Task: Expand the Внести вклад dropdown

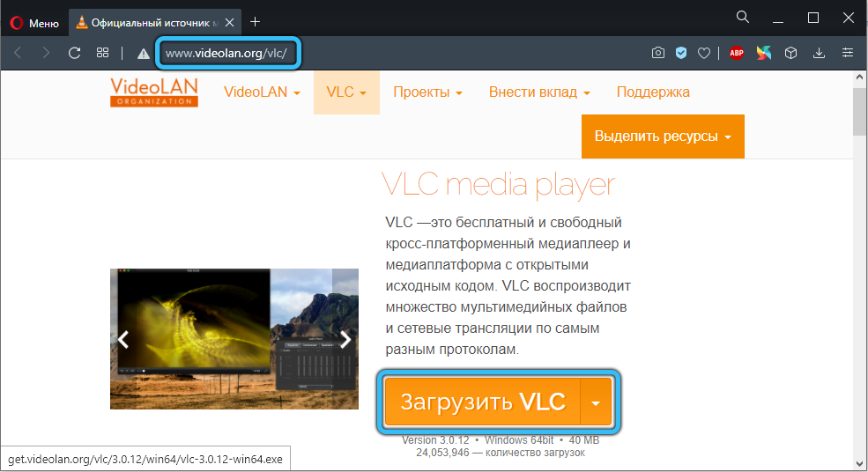Action: pos(539,92)
